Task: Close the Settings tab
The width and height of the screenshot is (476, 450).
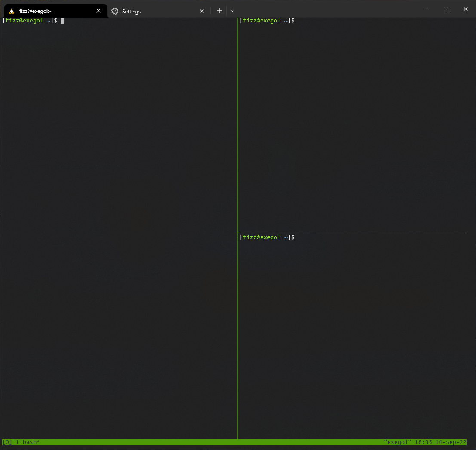Action: tap(202, 11)
